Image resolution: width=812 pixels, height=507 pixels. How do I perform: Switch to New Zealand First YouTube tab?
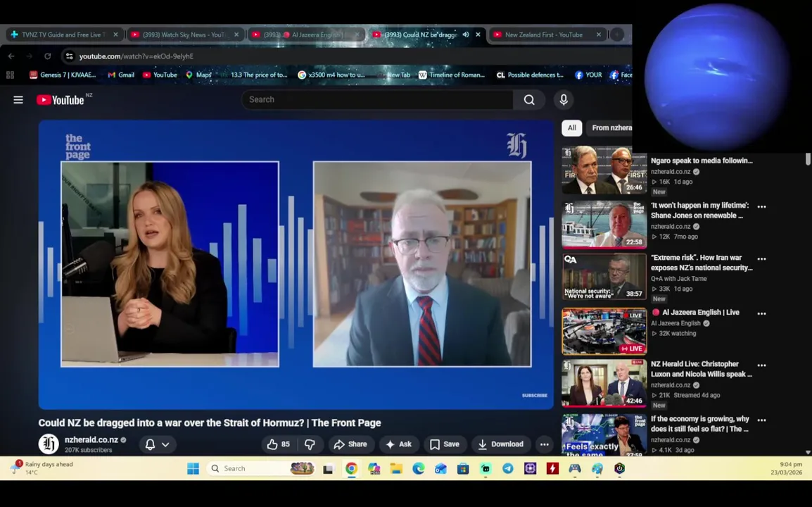click(546, 35)
